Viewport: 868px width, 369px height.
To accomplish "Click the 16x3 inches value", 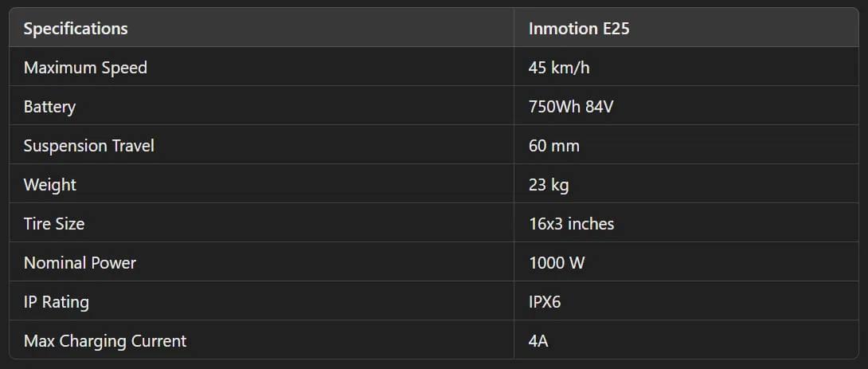I will pyautogui.click(x=571, y=224).
